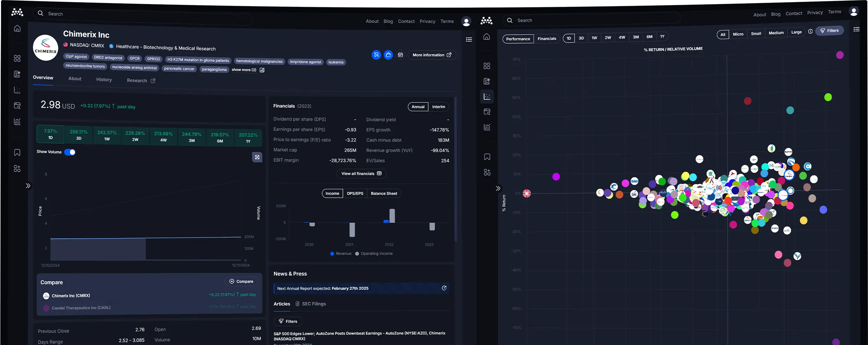Select the Micro market cap option
This screenshot has width=868, height=345.
click(x=738, y=34)
